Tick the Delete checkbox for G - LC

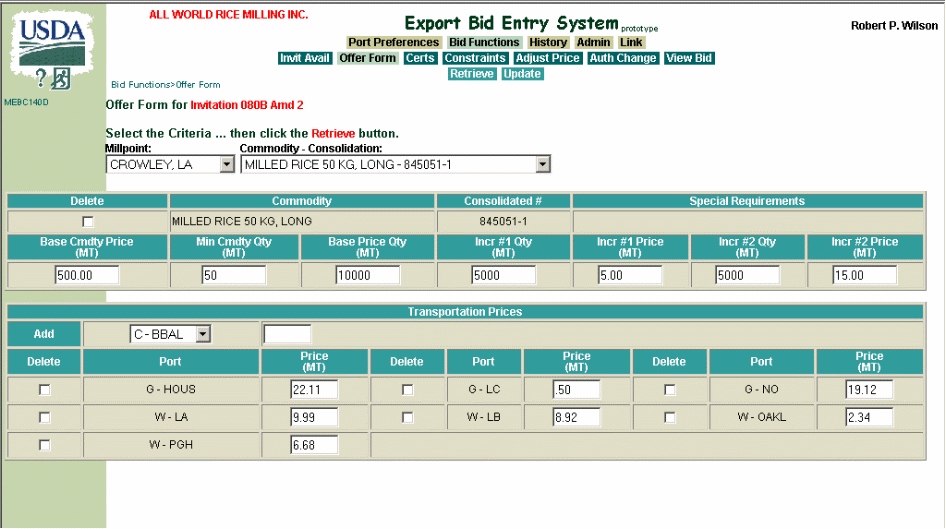(x=407, y=390)
